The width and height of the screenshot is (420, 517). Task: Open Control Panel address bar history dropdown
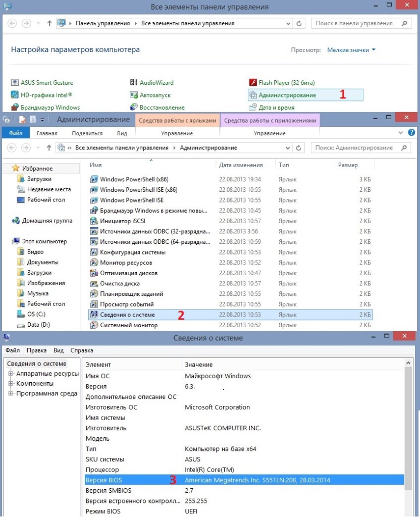click(288, 24)
